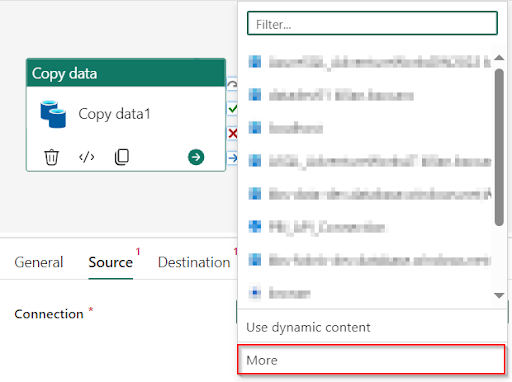512x382 pixels.
Task: Clone the Copy data1 activity
Action: click(122, 157)
